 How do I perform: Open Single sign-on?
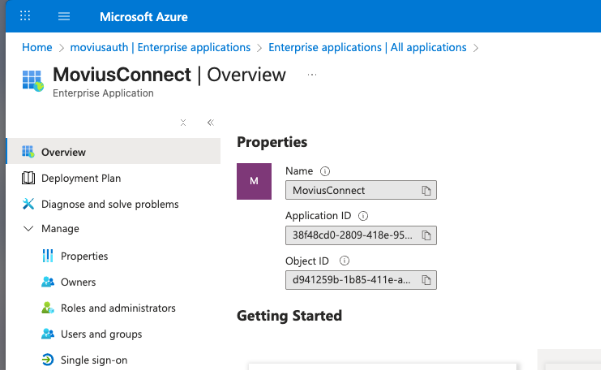94,360
